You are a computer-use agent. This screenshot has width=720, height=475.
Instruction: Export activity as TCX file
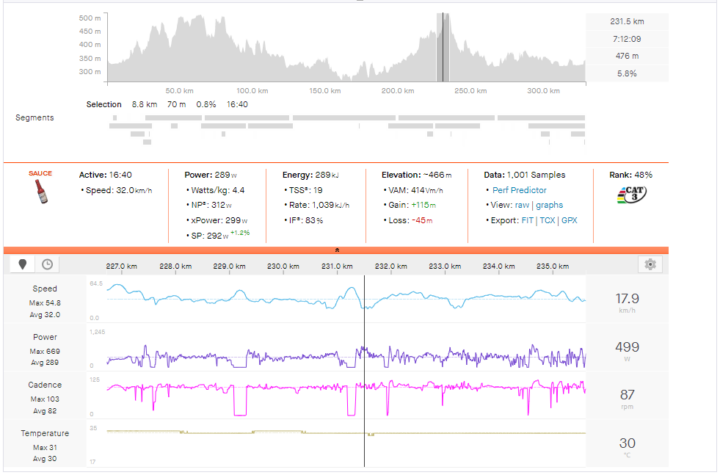point(549,220)
